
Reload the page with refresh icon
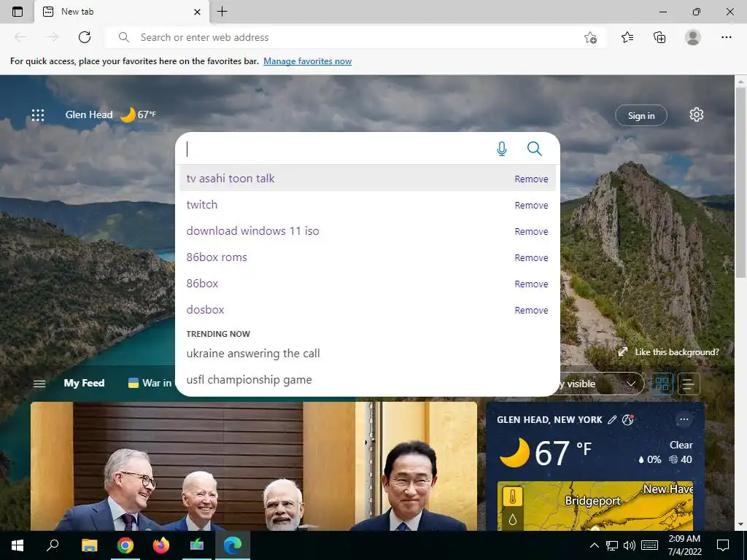pos(85,37)
